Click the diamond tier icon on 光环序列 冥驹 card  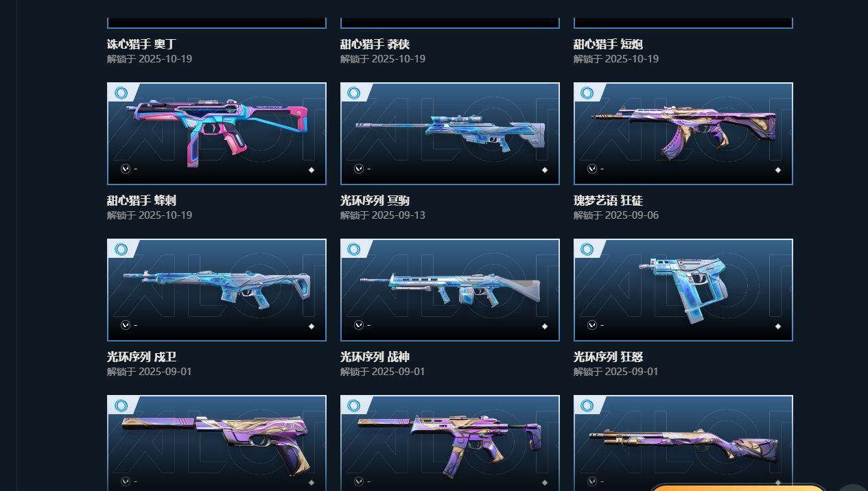pyautogui.click(x=545, y=170)
